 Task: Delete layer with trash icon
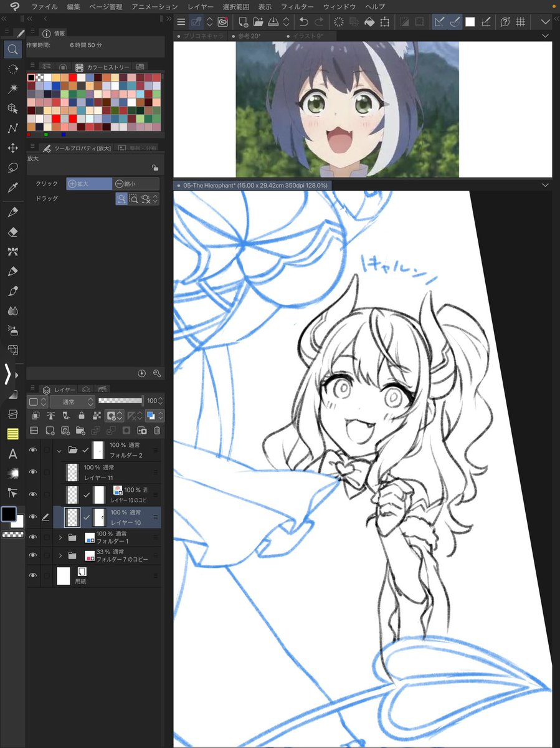(157, 430)
